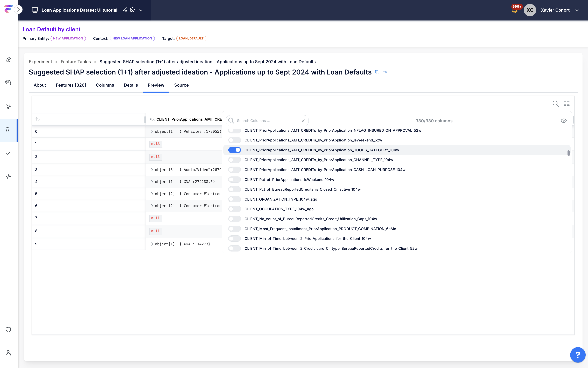Open notifications bell icon

pyautogui.click(x=515, y=10)
